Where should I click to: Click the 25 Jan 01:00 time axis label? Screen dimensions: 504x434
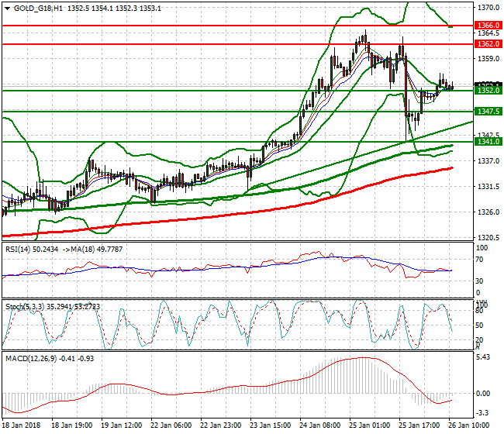(370, 425)
